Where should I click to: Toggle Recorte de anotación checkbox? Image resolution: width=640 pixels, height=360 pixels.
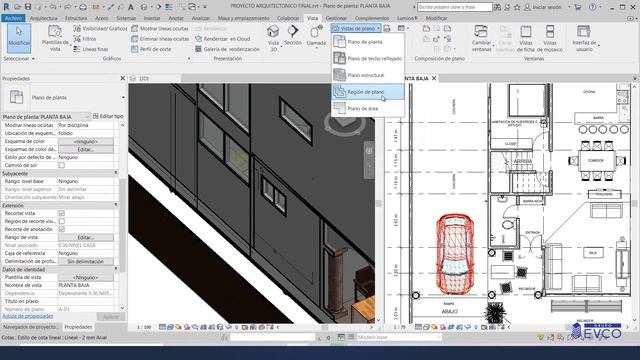click(62, 229)
